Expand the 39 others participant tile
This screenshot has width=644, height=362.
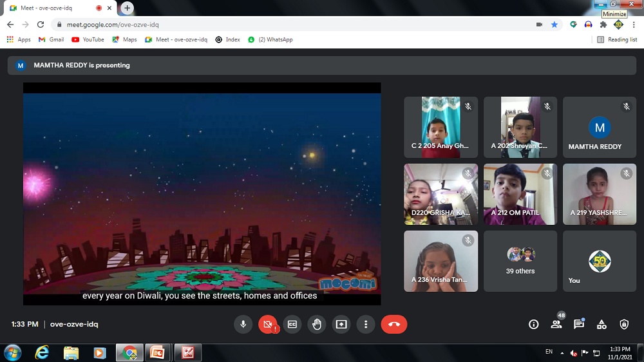tap(520, 261)
